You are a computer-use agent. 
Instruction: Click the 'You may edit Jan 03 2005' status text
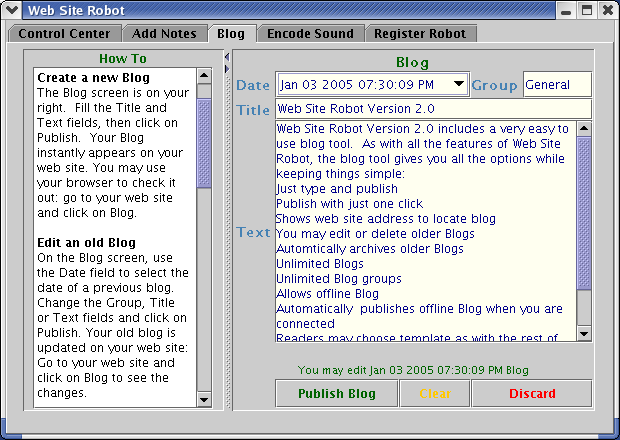point(413,370)
